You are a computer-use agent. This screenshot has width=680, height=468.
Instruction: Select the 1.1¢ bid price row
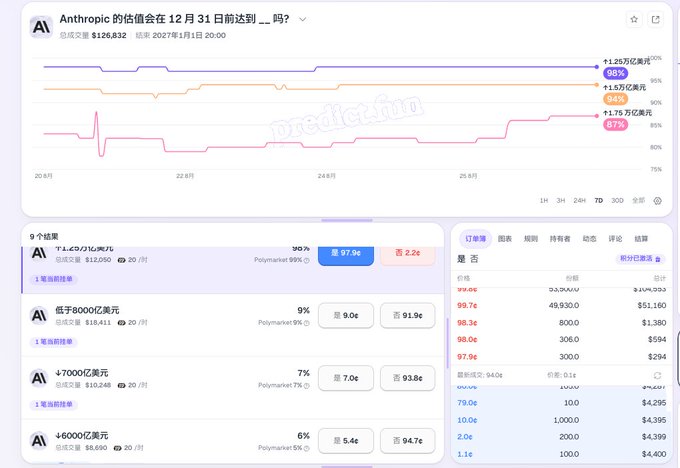click(x=561, y=454)
